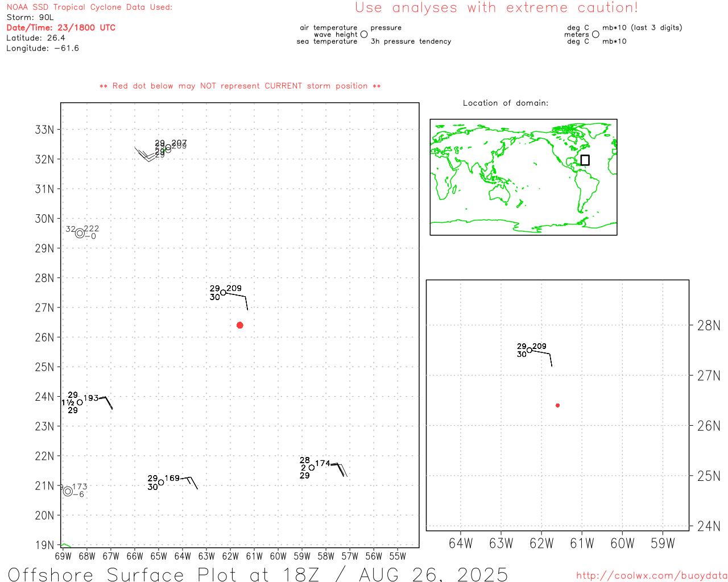The image size is (728, 582).
Task: Click the 'sea temperature' legend label
Action: [x=327, y=41]
